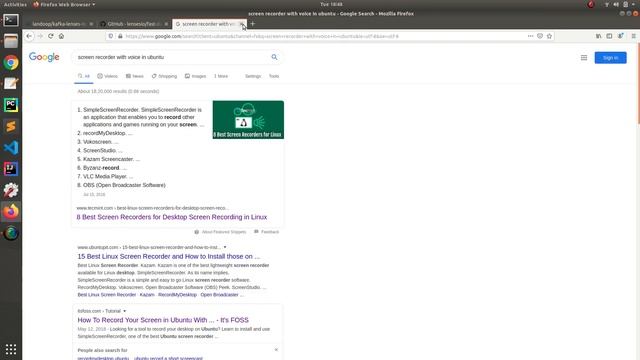The height and width of the screenshot is (360, 640).
Task: Launch Visual Studio Code from the dock
Action: [11, 147]
